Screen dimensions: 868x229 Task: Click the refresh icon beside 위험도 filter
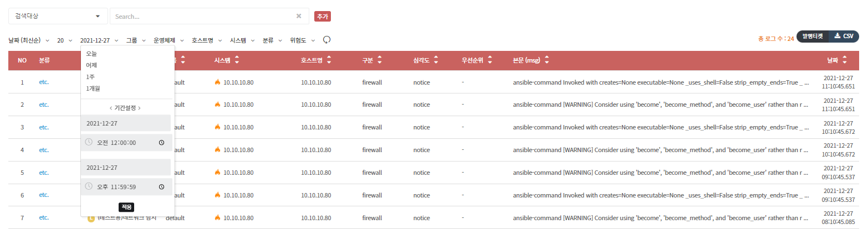point(327,40)
